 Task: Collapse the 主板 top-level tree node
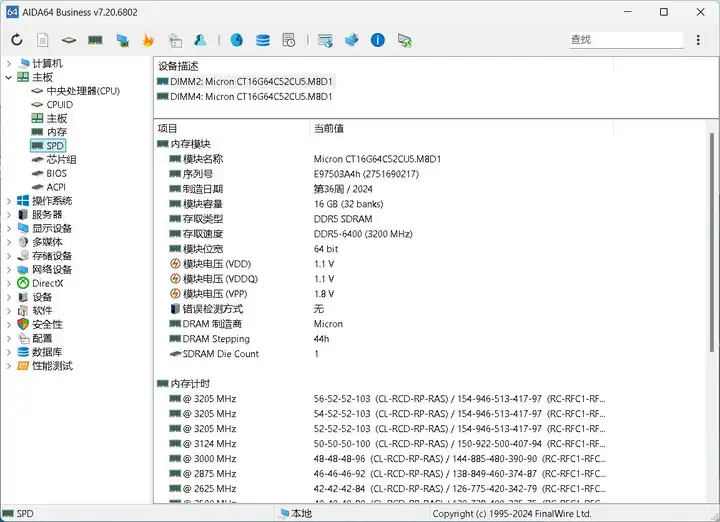click(9, 77)
